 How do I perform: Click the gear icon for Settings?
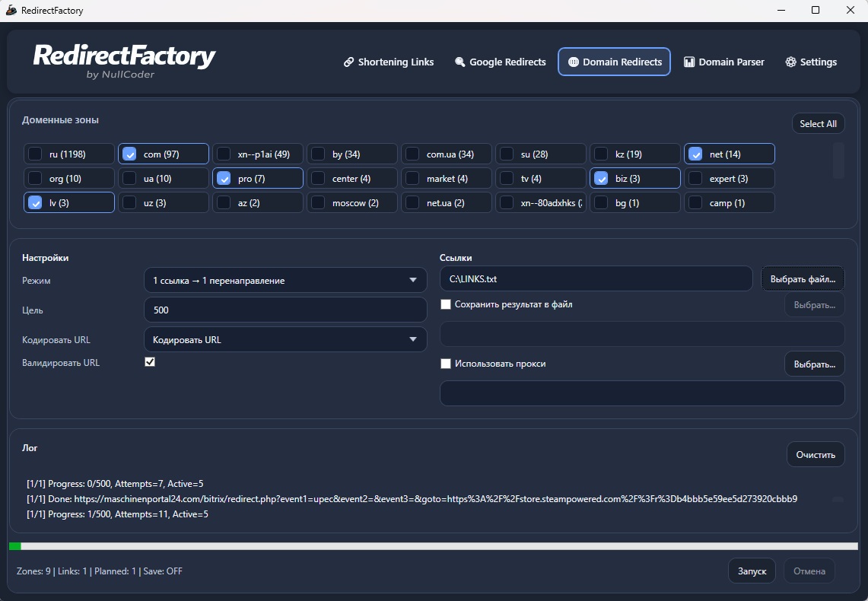[790, 62]
